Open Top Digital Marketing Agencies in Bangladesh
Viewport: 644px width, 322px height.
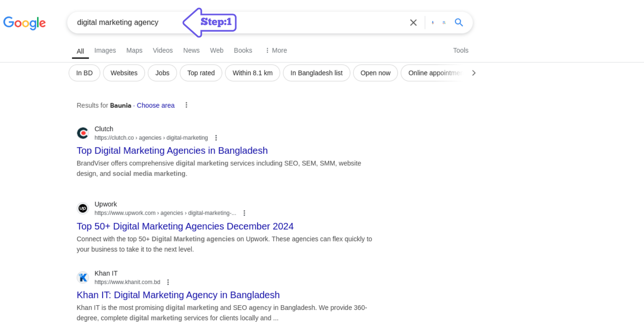point(172,151)
